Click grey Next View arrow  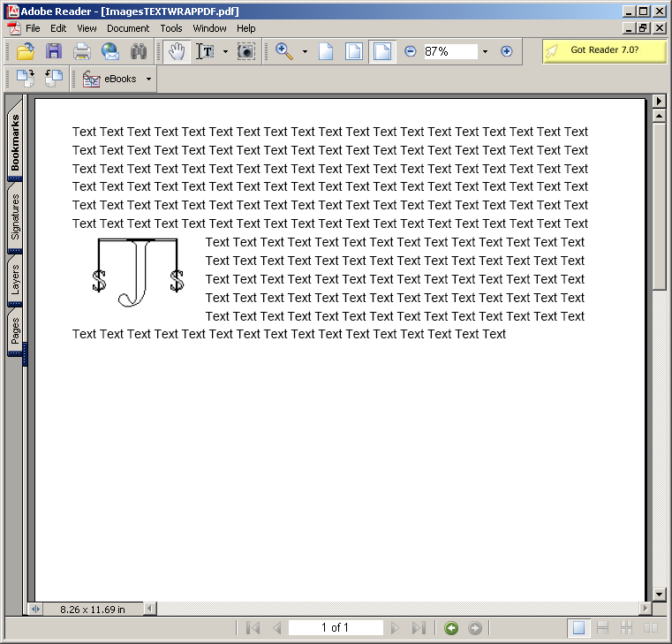tap(474, 628)
